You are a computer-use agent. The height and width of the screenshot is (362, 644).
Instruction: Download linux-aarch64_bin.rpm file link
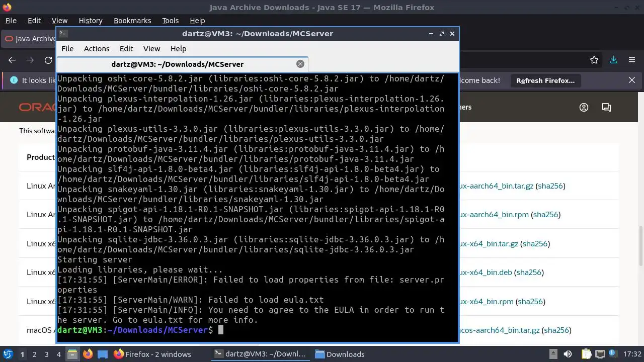tap(494, 215)
